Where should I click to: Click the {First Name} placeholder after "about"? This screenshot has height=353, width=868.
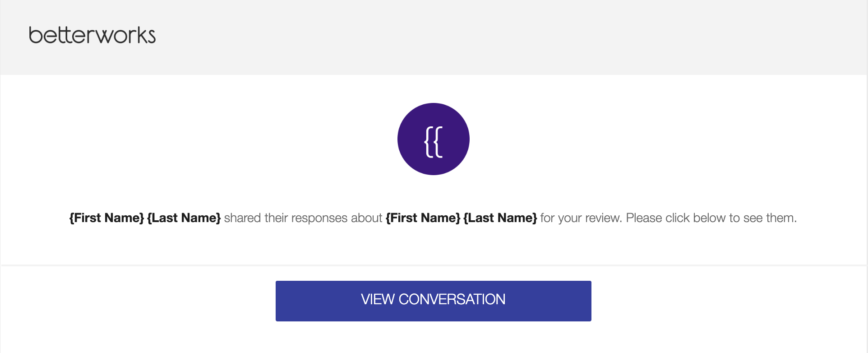pos(423,218)
